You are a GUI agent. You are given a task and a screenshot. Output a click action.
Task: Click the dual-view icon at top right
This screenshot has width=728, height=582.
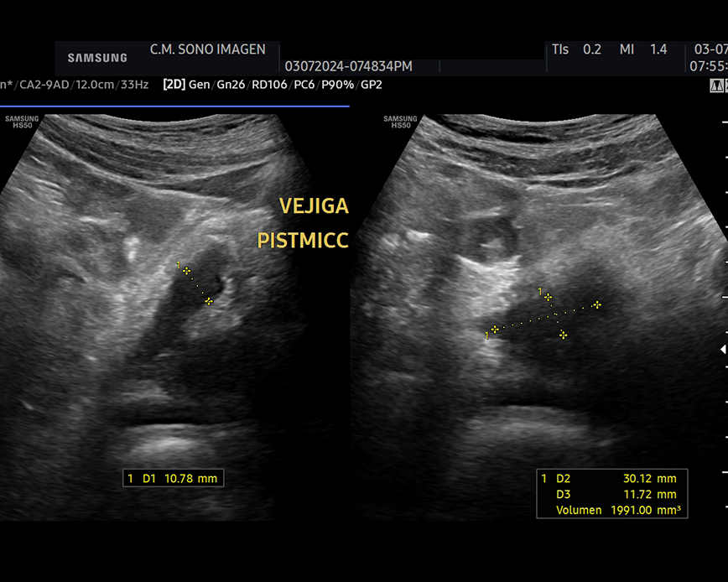tap(717, 85)
